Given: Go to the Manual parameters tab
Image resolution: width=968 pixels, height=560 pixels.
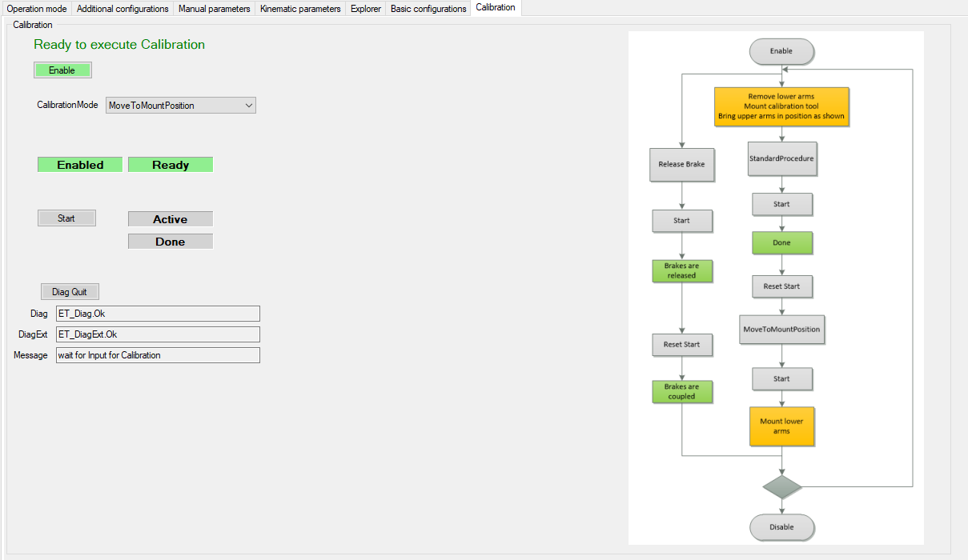Looking at the screenshot, I should point(214,9).
